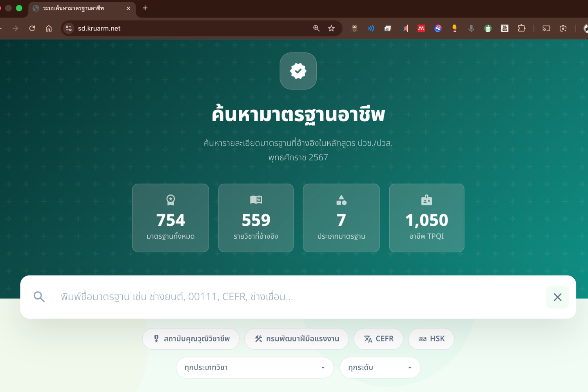Screen dimensions: 588x392
Task: Click the 1,050 อาชีพ TPQI stat card
Action: 426,218
